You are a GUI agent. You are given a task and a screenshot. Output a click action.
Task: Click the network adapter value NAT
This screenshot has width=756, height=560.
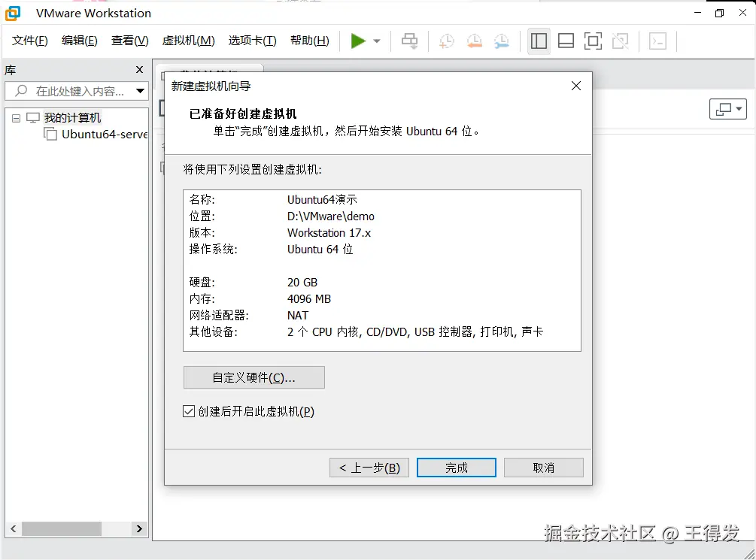[x=297, y=315]
